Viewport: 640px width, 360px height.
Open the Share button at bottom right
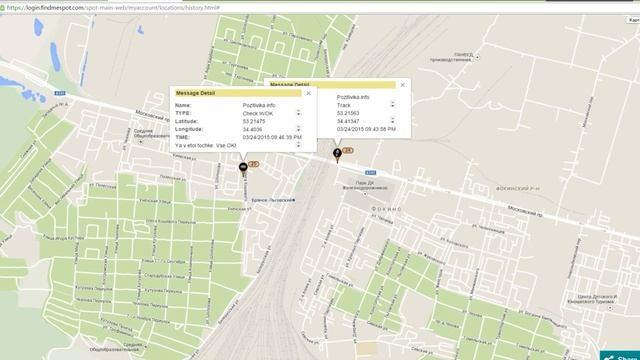point(620,356)
